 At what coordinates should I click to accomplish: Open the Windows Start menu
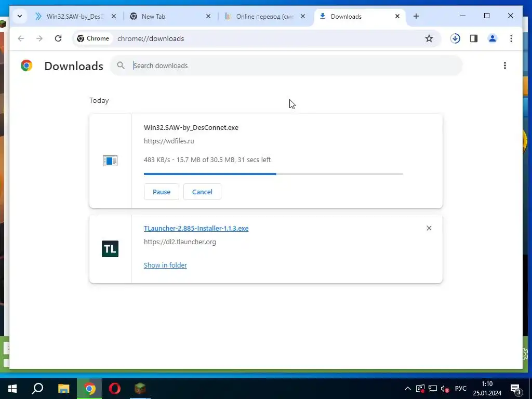[x=12, y=389]
